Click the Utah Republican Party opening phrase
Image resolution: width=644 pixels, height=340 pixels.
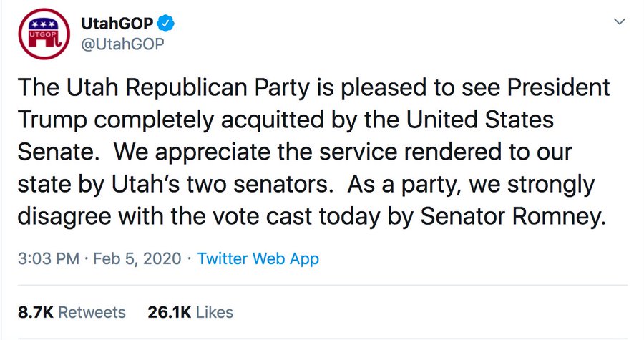[163, 87]
